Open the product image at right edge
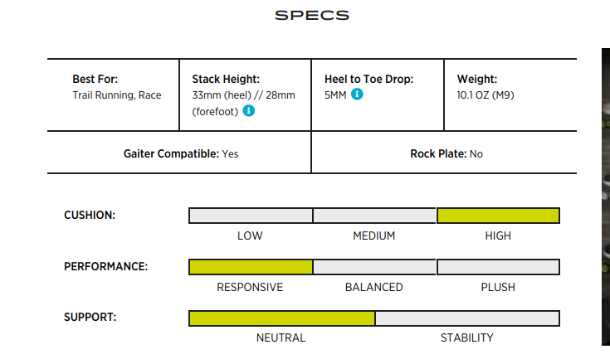The width and height of the screenshot is (610, 364). pos(605,199)
